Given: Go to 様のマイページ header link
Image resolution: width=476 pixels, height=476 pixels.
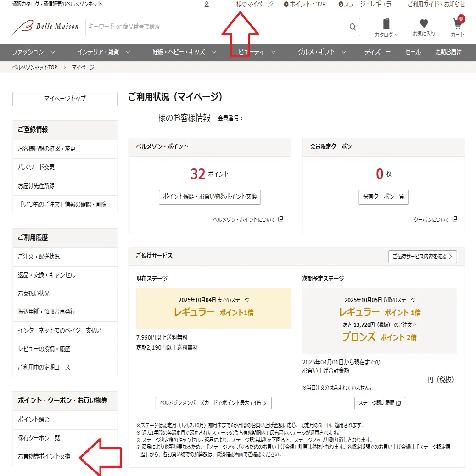Looking at the screenshot, I should tap(254, 4).
